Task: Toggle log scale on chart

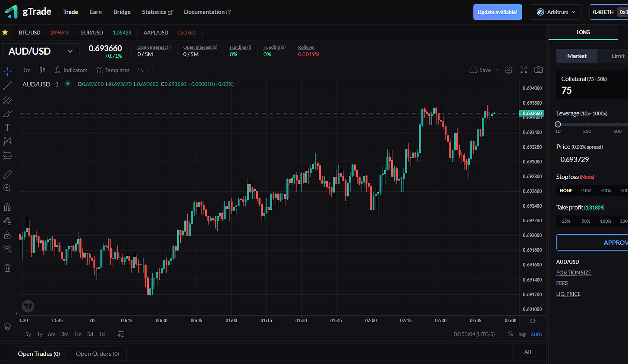Action: click(522, 334)
